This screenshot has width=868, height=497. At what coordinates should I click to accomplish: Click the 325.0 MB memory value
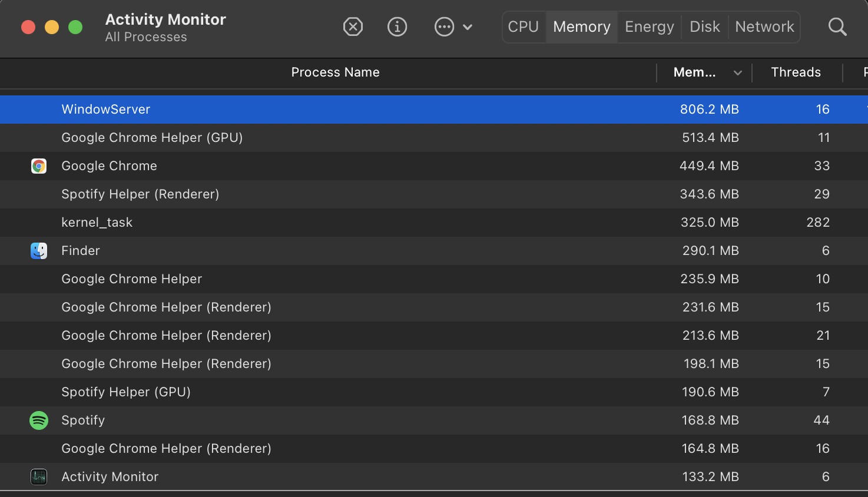pyautogui.click(x=709, y=223)
